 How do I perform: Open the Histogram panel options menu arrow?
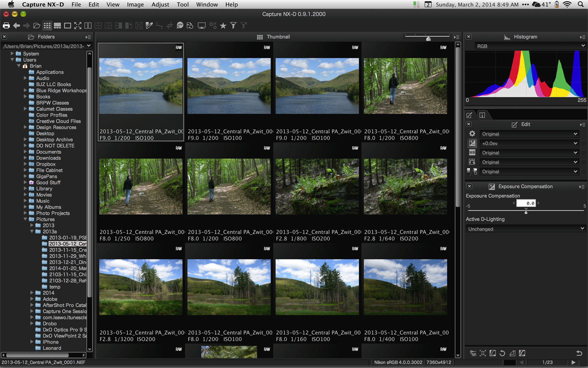coord(583,37)
